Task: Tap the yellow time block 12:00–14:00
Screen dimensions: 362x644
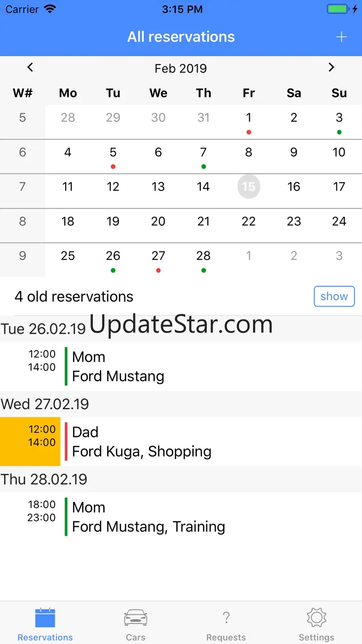Action: coord(30,441)
